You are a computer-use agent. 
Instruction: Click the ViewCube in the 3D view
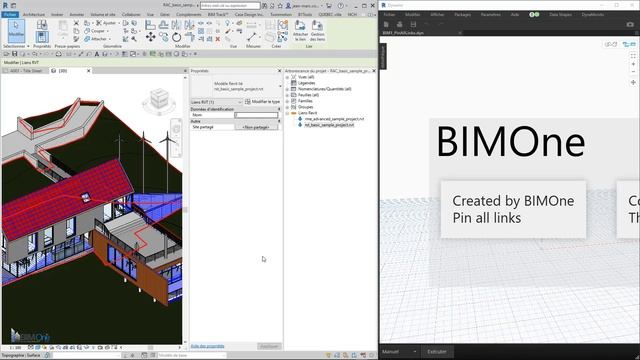159,99
